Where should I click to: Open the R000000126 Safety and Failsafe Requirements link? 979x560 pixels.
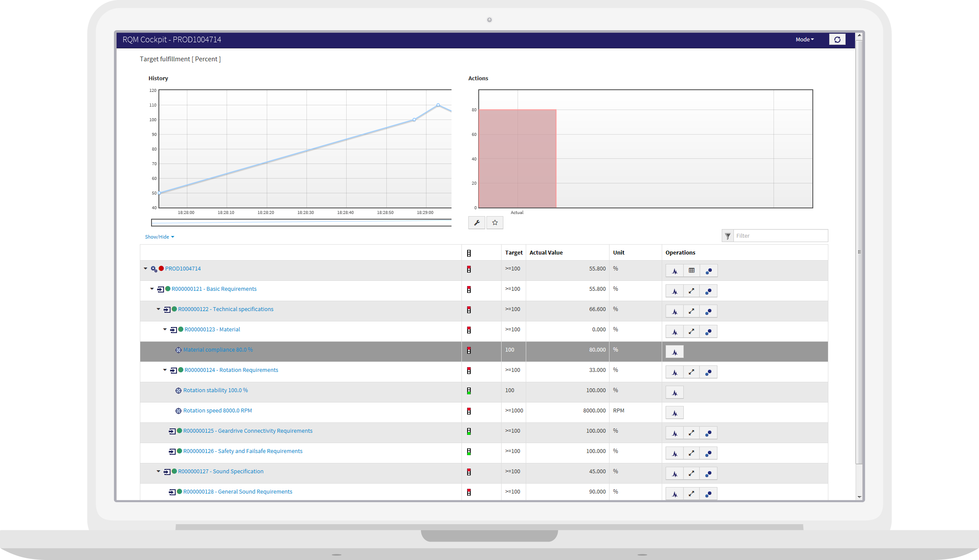point(243,451)
